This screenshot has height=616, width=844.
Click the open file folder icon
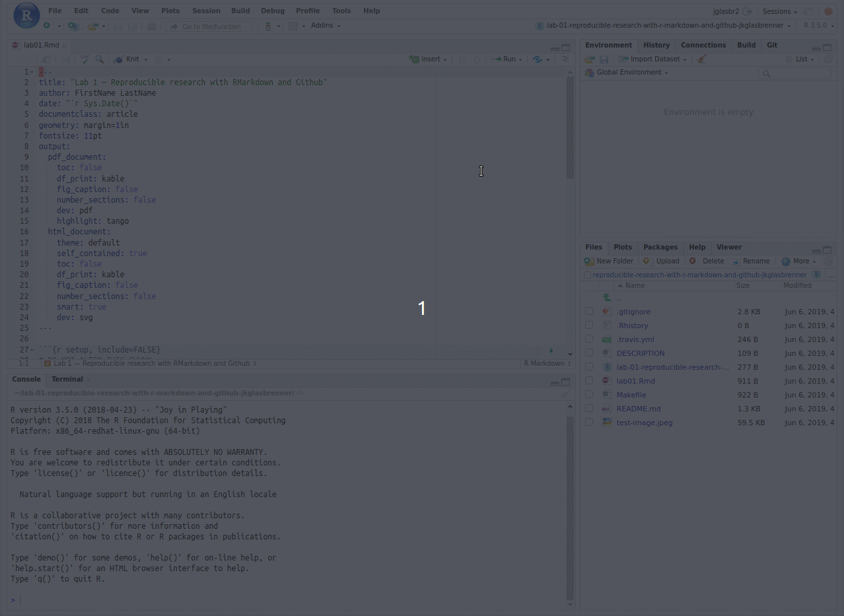coord(92,26)
